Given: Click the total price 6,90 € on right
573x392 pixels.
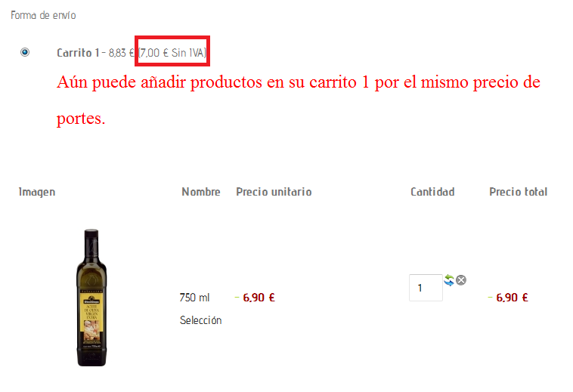Looking at the screenshot, I should click(x=512, y=298).
